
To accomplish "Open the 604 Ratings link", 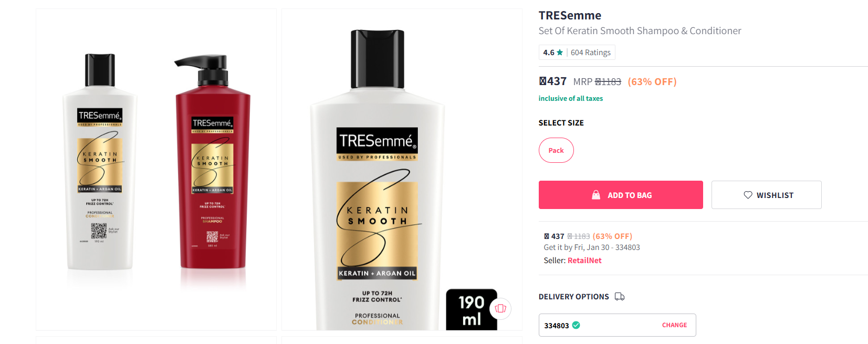I will pyautogui.click(x=591, y=53).
